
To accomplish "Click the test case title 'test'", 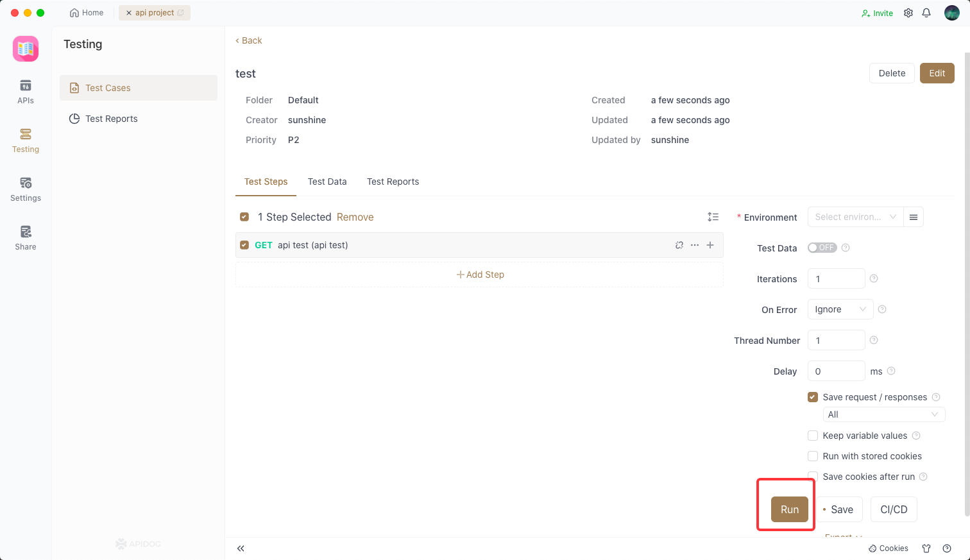I will [246, 74].
